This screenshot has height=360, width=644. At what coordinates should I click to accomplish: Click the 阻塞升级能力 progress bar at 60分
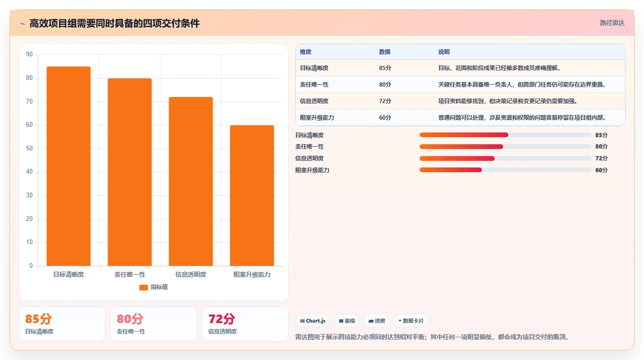506,170
